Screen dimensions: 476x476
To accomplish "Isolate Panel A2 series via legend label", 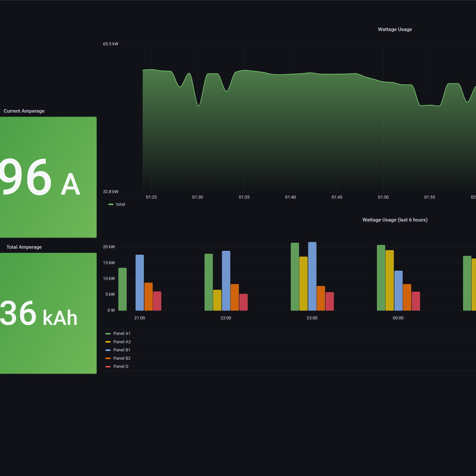I will [x=122, y=342].
